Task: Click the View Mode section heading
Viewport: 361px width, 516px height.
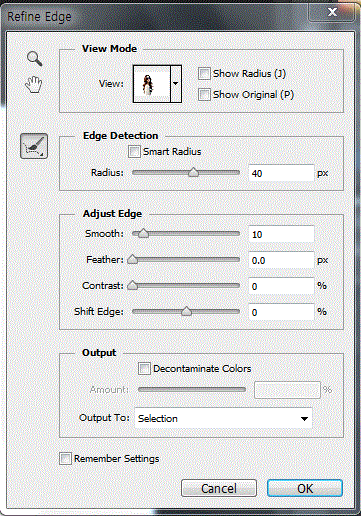Action: pyautogui.click(x=109, y=49)
